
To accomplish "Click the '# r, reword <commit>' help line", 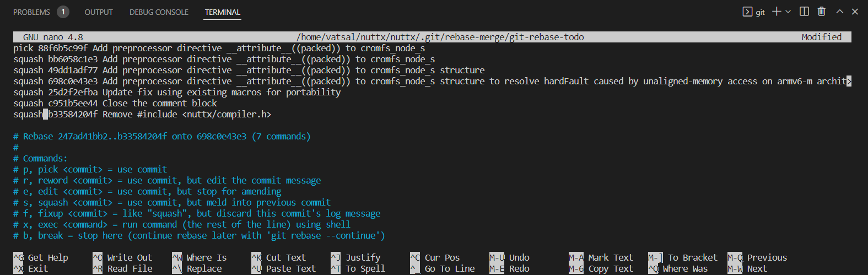I will pos(167,180).
